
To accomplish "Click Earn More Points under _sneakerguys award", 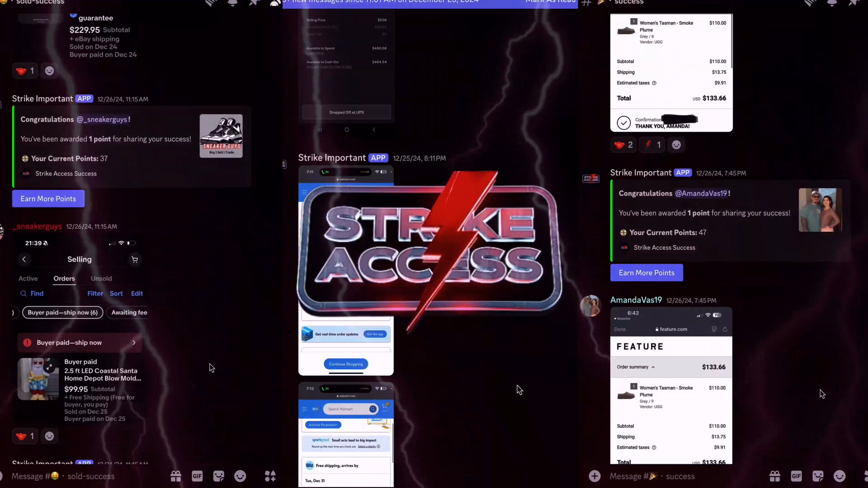I will tap(48, 199).
